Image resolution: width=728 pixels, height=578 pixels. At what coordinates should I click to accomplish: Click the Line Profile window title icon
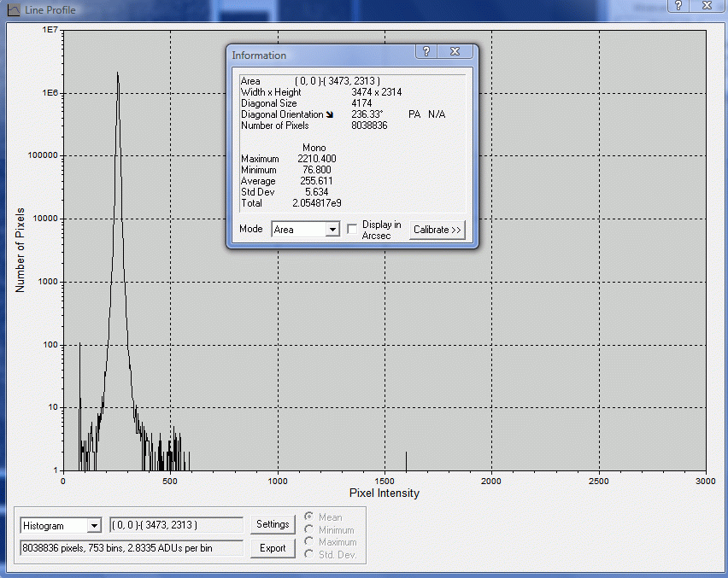(13, 9)
